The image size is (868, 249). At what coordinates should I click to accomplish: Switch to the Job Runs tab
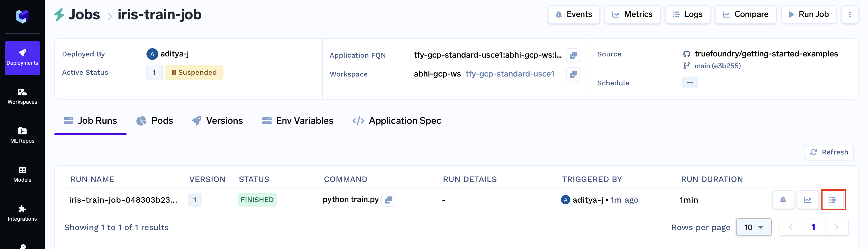(x=90, y=121)
